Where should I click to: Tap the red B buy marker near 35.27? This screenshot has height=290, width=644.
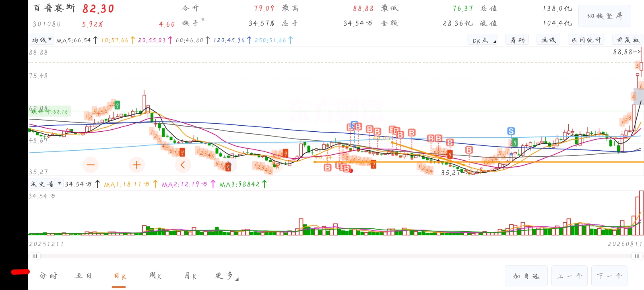click(469, 150)
